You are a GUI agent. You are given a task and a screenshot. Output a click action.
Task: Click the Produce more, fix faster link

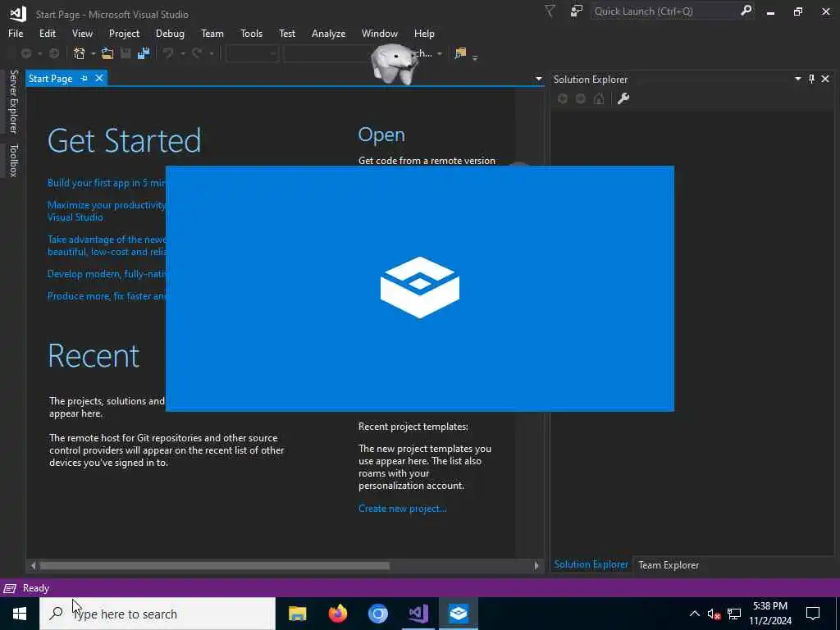(x=106, y=295)
